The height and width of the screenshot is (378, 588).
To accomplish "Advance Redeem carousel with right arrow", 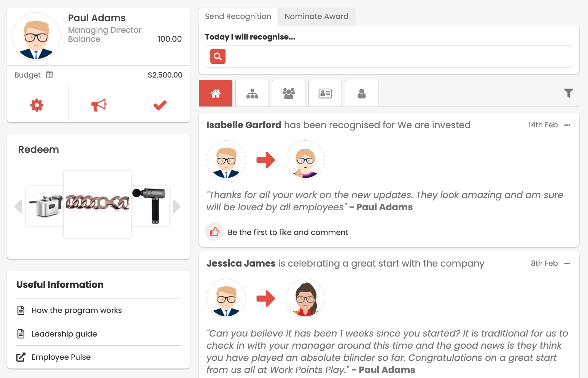I will (x=176, y=206).
